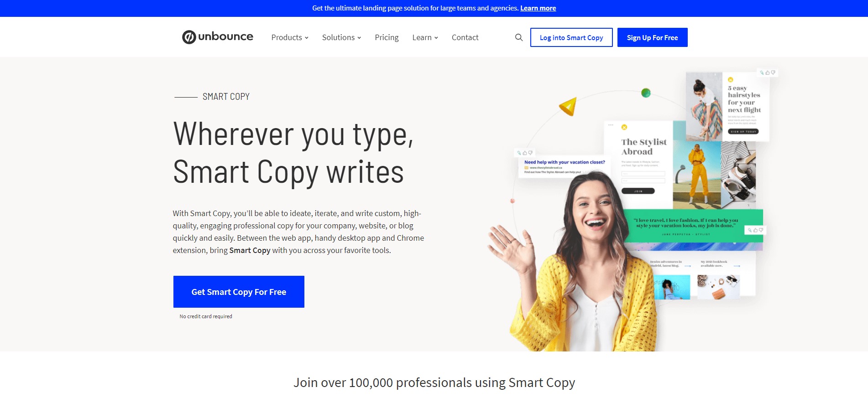Click 'The Stylist Abroad' card thumbnail
The height and width of the screenshot is (413, 868).
pos(638,164)
